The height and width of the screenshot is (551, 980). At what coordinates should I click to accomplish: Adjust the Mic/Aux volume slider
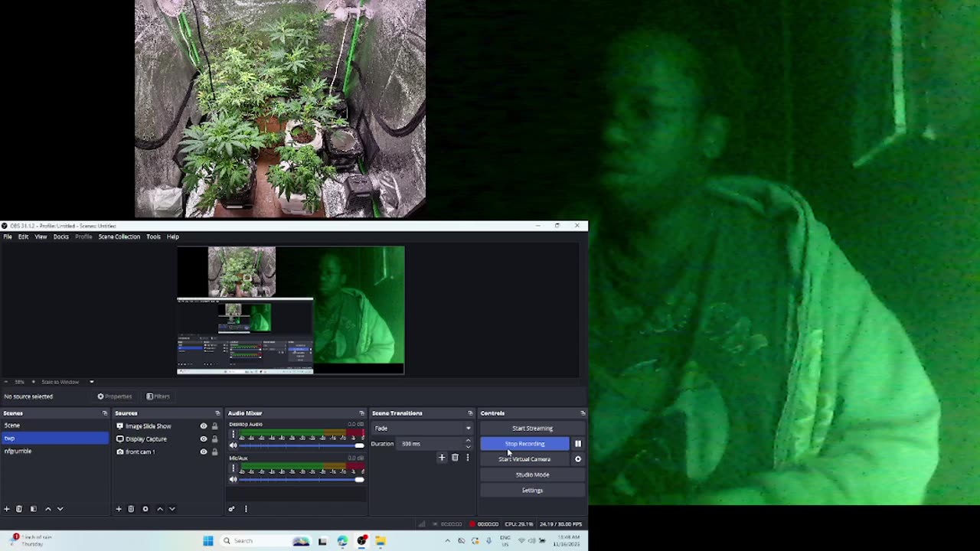pyautogui.click(x=301, y=480)
